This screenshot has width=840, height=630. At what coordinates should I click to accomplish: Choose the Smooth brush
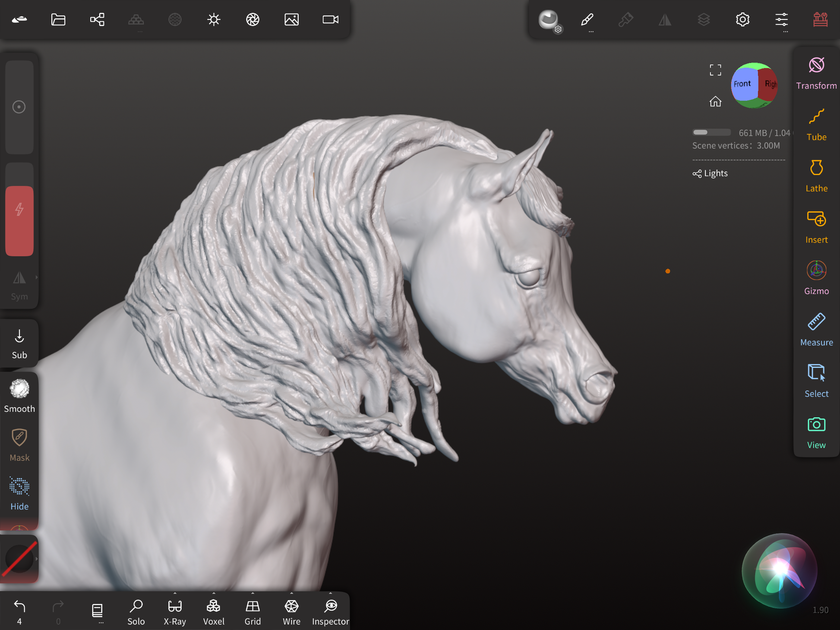tap(19, 395)
